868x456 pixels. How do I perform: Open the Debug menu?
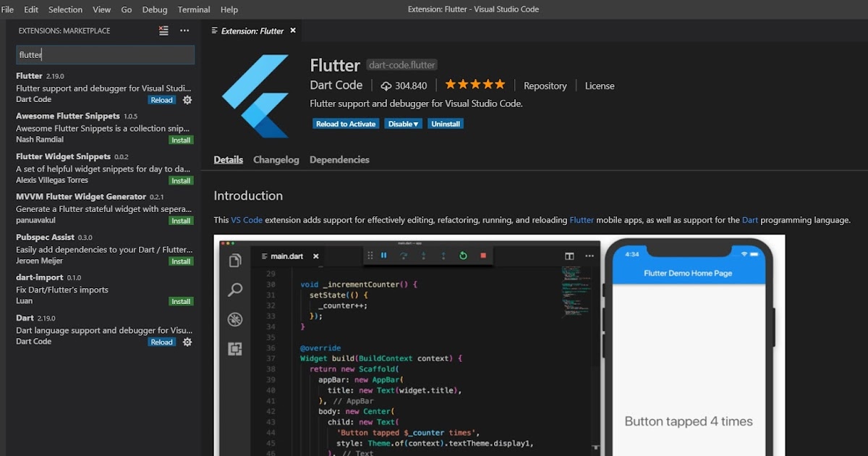tap(154, 9)
